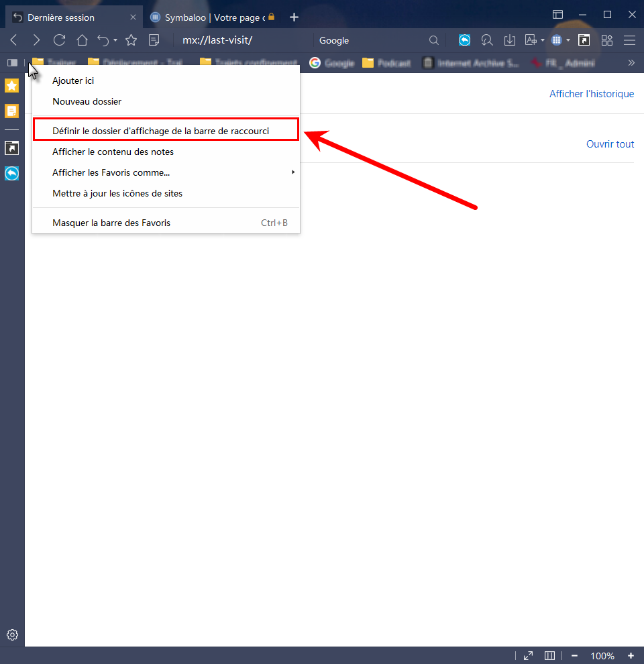Add page to favorites with star icon
The image size is (644, 664).
(x=131, y=40)
